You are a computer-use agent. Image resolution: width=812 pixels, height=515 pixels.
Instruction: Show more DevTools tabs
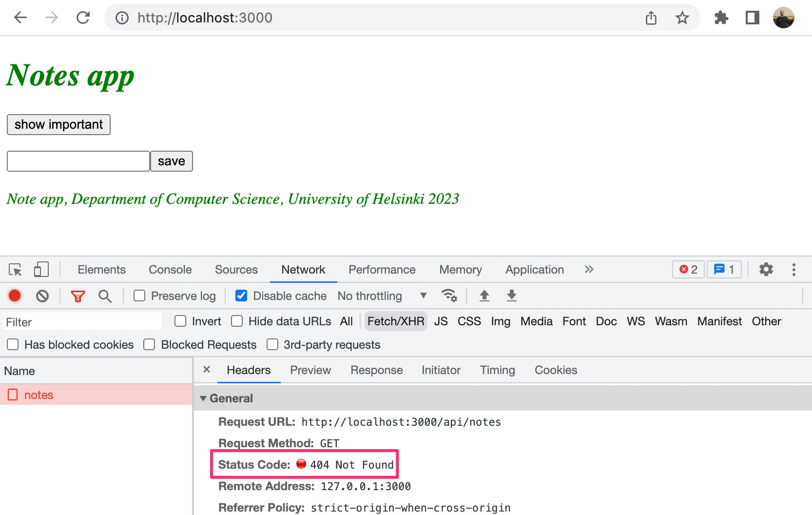point(589,269)
